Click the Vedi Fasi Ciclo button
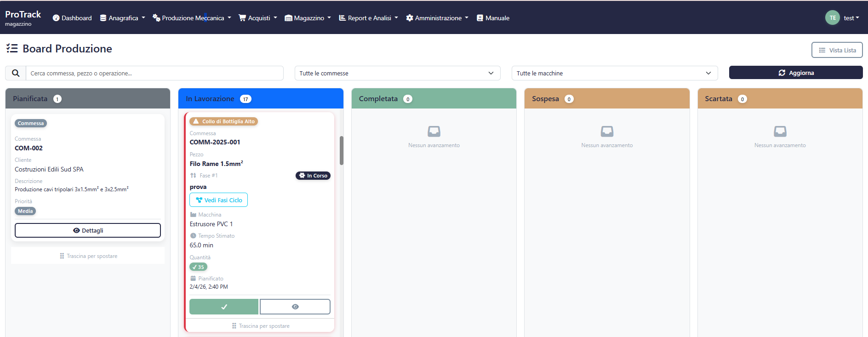The image size is (868, 337). click(219, 200)
